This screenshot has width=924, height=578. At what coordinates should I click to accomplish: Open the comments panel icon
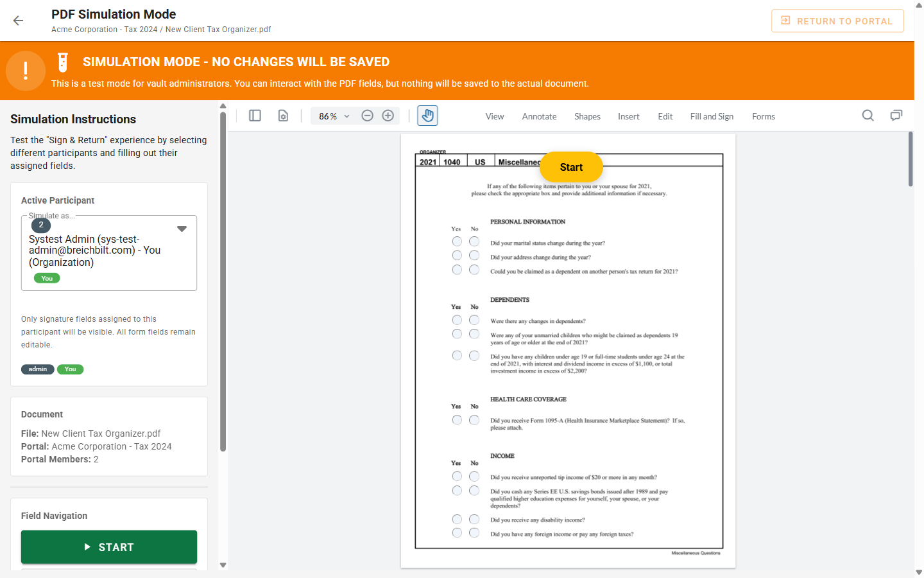coord(896,116)
